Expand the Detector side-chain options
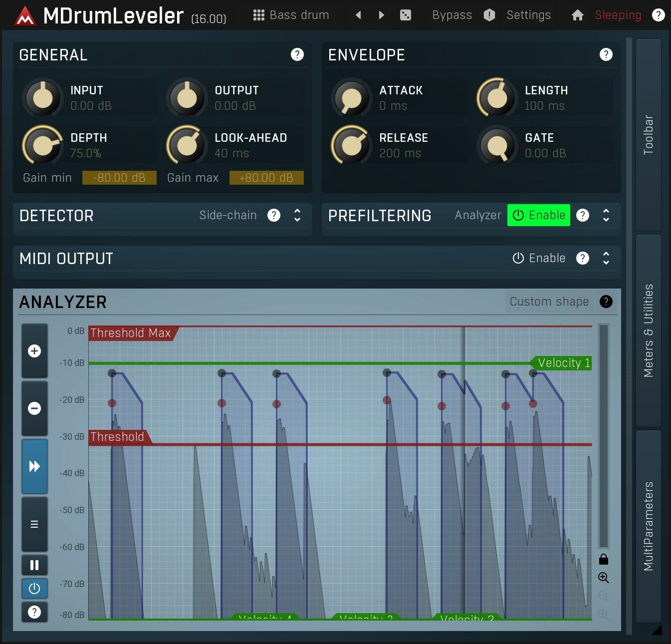Viewport: 671px width, 644px height. click(297, 215)
